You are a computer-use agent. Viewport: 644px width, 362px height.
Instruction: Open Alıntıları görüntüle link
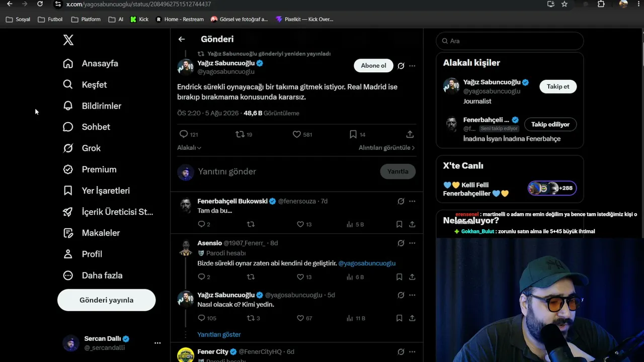pos(387,148)
